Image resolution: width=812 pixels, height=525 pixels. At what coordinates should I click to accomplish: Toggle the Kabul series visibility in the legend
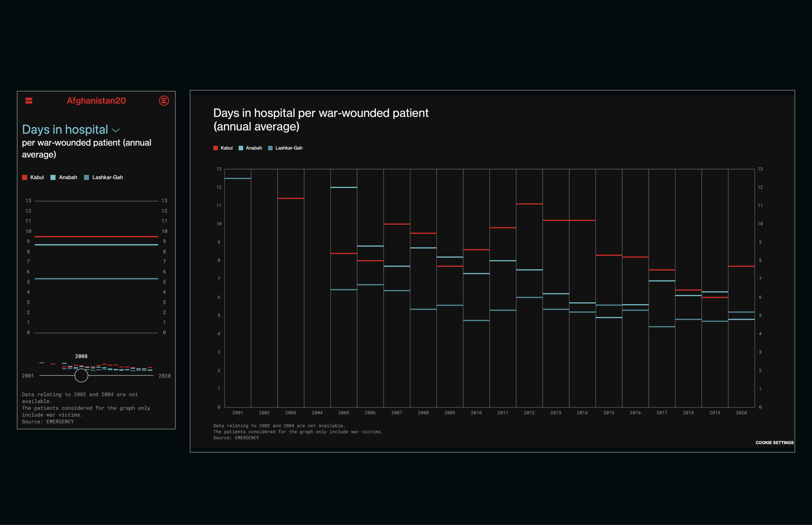pyautogui.click(x=224, y=148)
